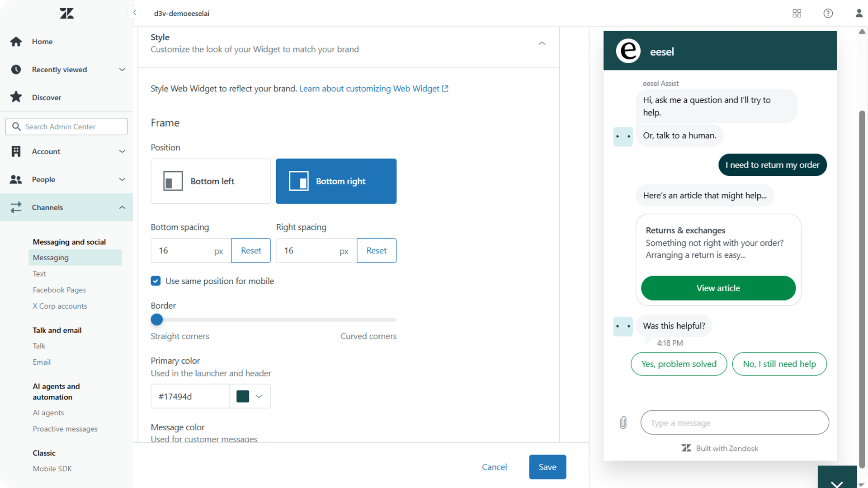
Task: Click the Zendesk logo in 'Built with Zendesk'
Action: coord(686,448)
